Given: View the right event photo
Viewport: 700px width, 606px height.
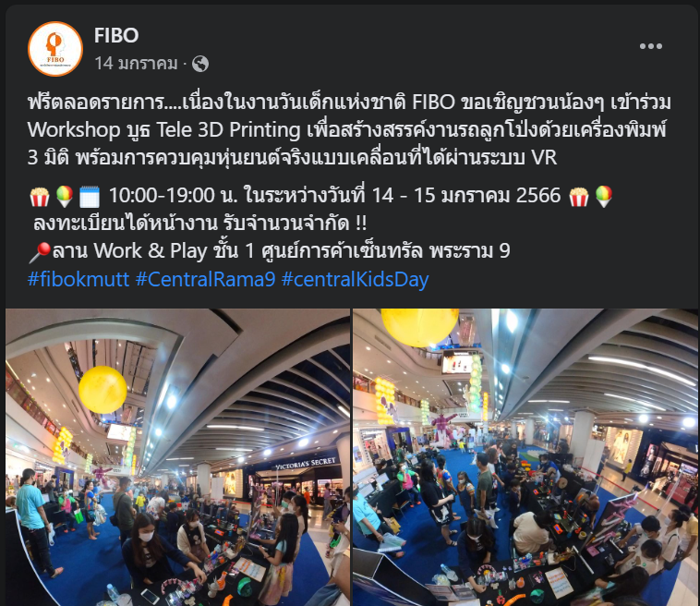Looking at the screenshot, I should tap(525, 457).
